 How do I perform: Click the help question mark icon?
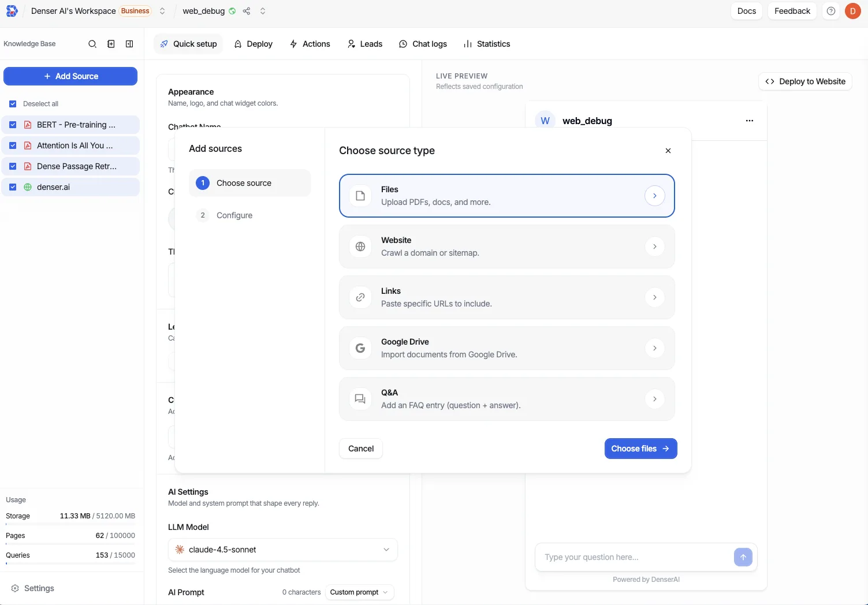click(x=831, y=11)
